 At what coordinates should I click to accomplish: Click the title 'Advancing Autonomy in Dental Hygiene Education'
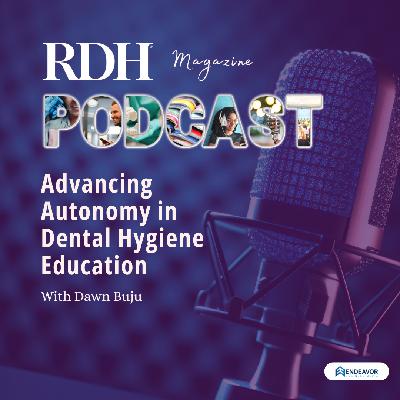pyautogui.click(x=122, y=225)
